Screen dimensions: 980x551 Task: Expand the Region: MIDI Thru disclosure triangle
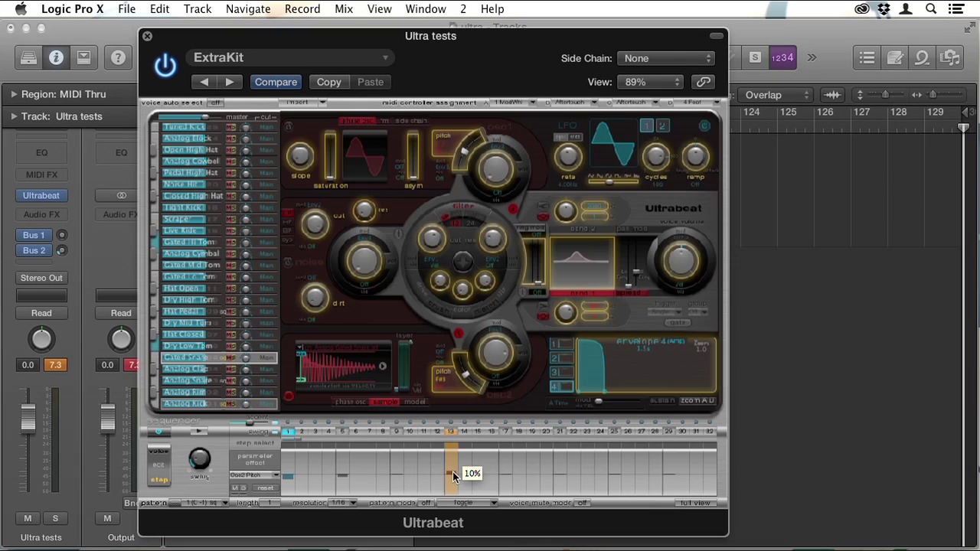tap(13, 94)
